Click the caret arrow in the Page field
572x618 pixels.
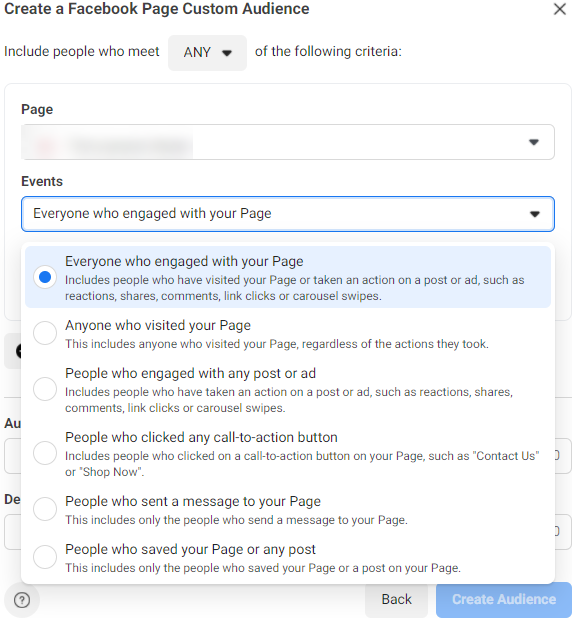pyautogui.click(x=534, y=142)
